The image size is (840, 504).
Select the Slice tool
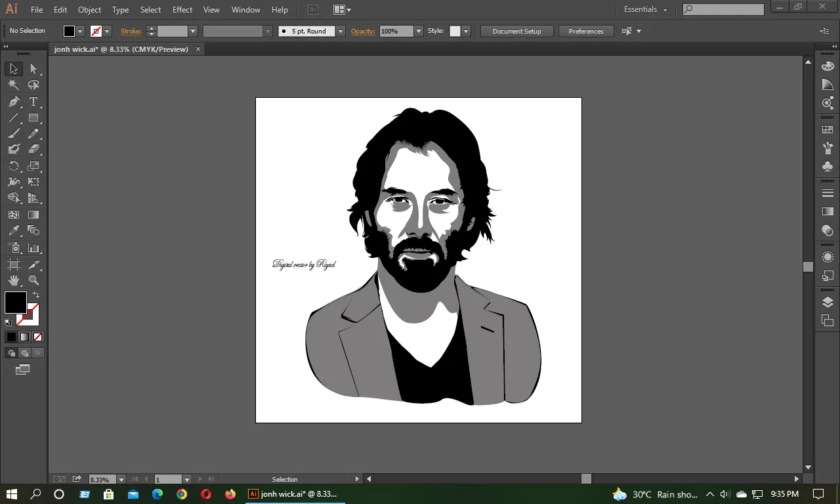tap(33, 264)
